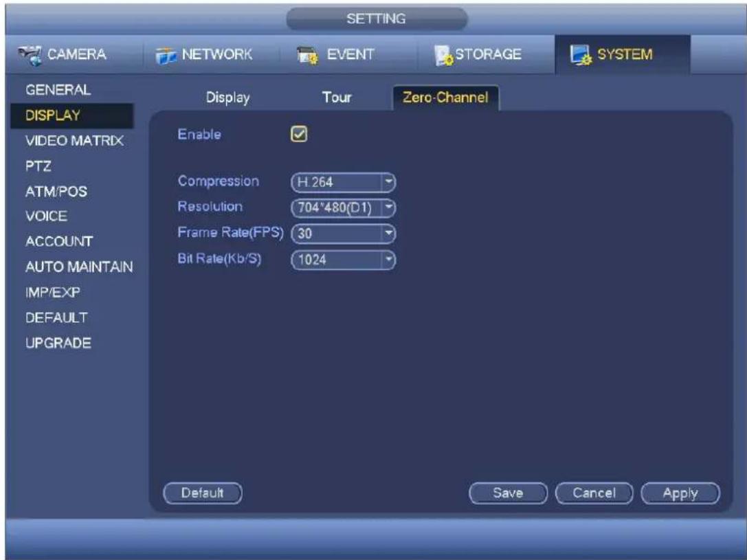Open AUTO MAINTAIN in the sidebar
This screenshot has width=747, height=560.
click(x=79, y=267)
